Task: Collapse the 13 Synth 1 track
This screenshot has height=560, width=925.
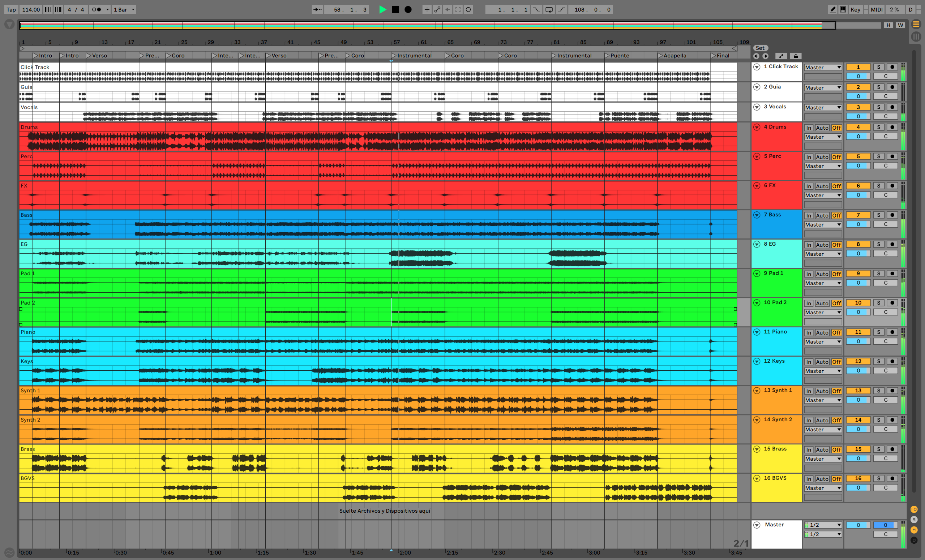Action: 757,390
